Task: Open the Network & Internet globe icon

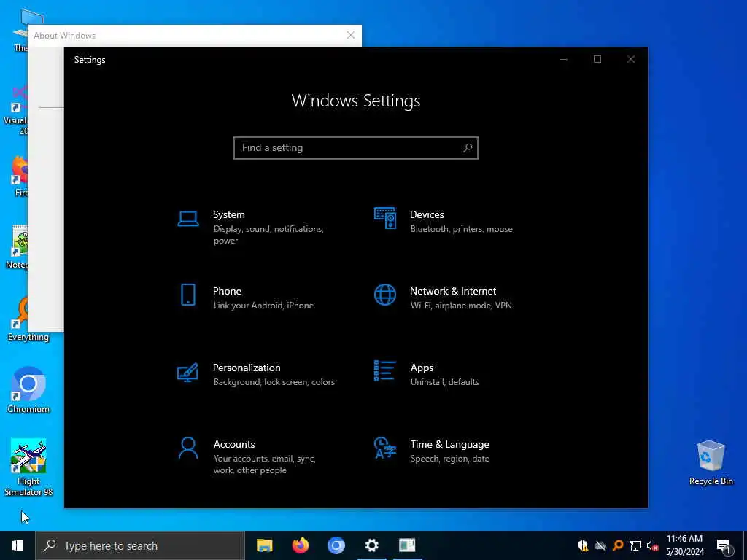Action: point(385,295)
